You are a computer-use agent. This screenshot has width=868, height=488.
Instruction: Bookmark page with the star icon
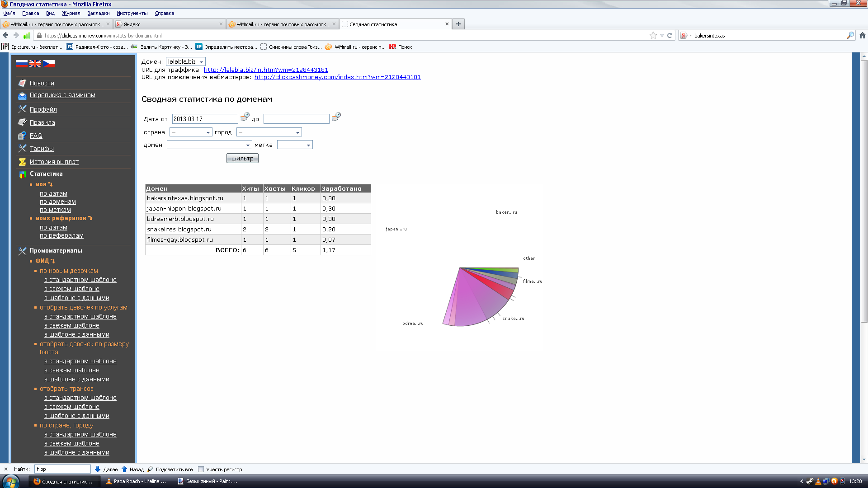[x=653, y=35]
